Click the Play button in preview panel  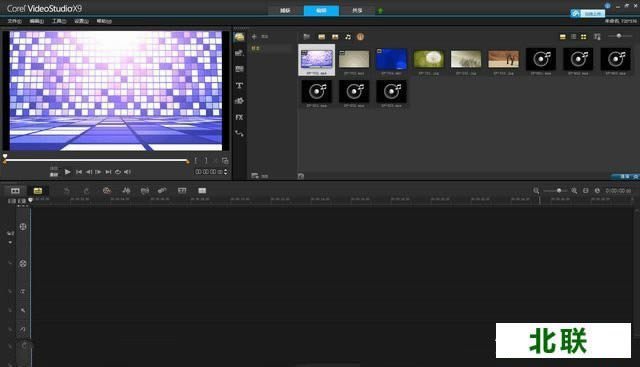click(x=68, y=172)
